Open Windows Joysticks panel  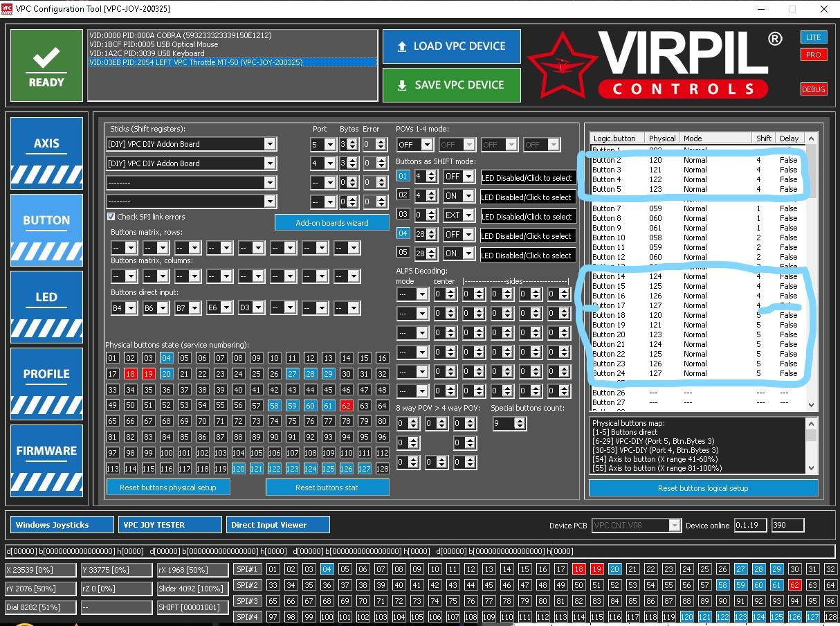click(62, 525)
